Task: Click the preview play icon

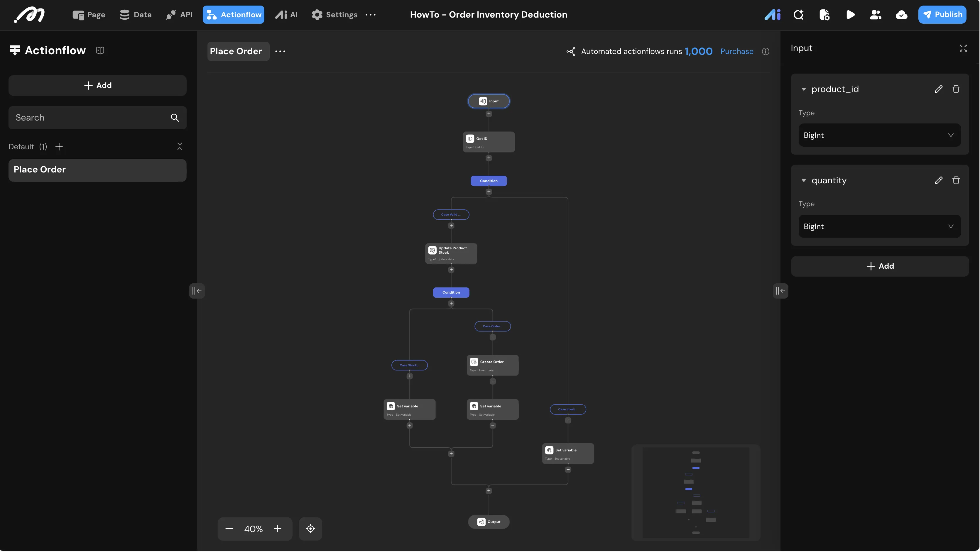Action: [x=850, y=15]
